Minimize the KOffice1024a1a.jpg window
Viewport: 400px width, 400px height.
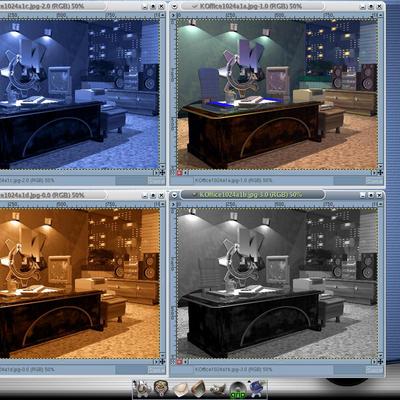(x=363, y=7)
